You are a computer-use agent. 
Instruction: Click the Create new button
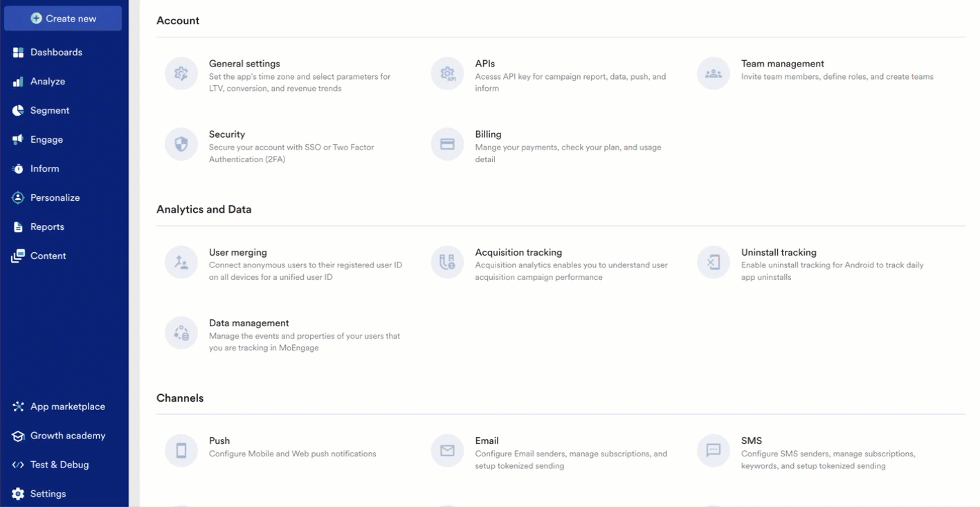click(x=63, y=19)
